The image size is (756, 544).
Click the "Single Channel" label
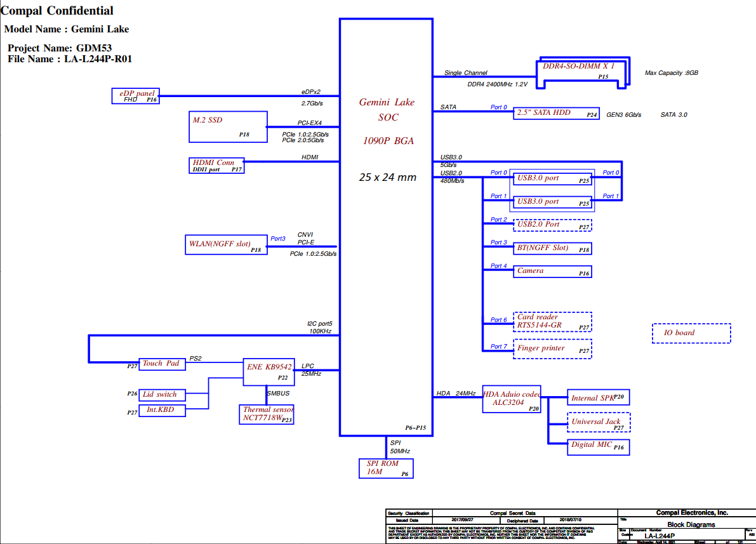click(466, 73)
